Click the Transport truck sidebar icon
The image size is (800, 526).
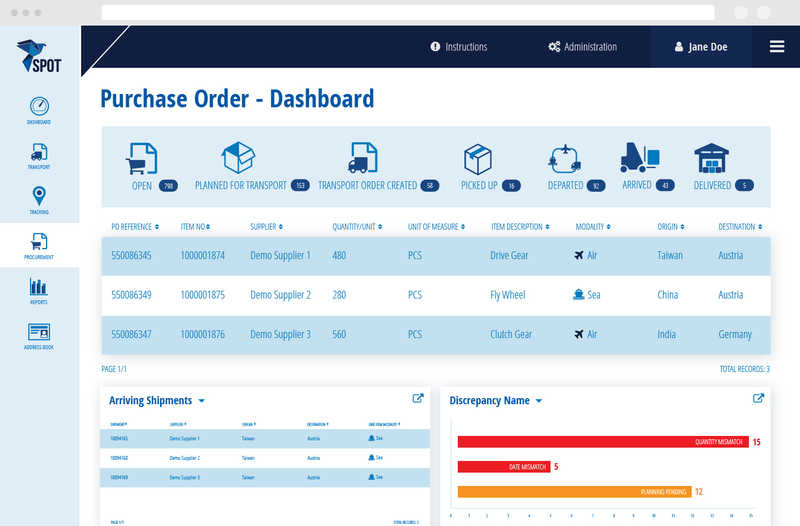39,153
